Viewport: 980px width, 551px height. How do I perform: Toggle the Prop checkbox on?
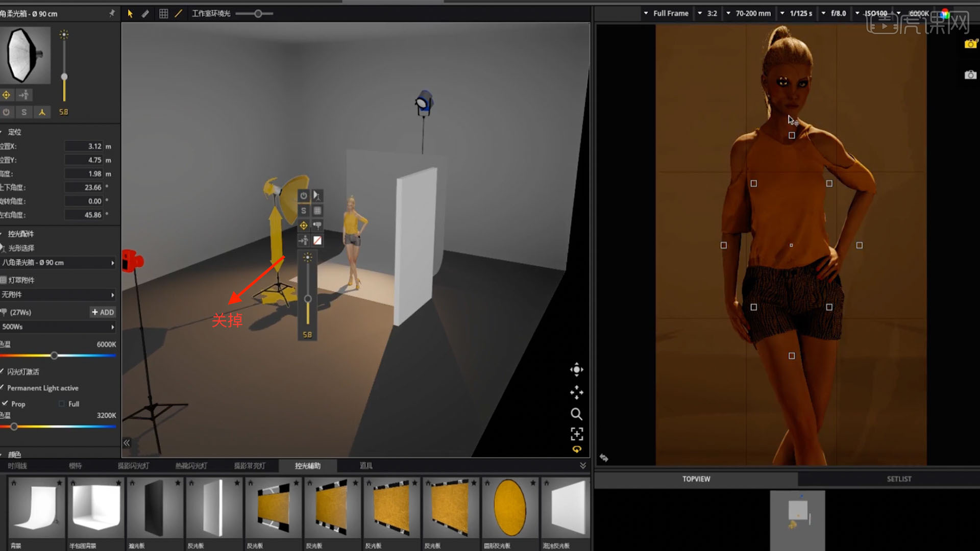(6, 403)
